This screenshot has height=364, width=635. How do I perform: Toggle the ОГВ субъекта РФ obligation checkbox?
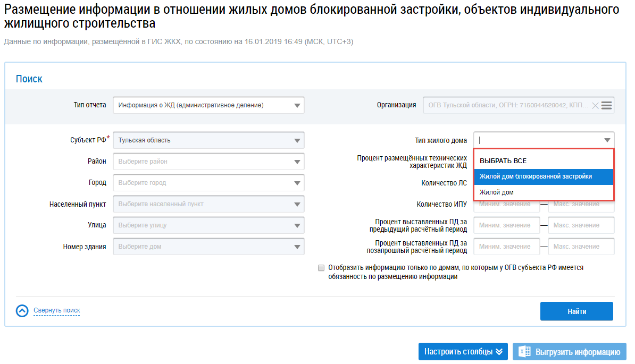[x=321, y=268]
